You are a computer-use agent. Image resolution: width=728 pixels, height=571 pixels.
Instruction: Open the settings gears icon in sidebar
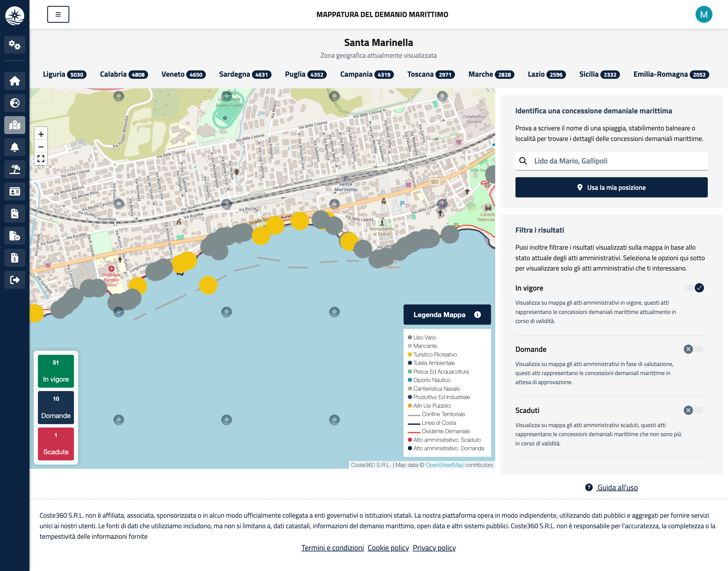15,44
